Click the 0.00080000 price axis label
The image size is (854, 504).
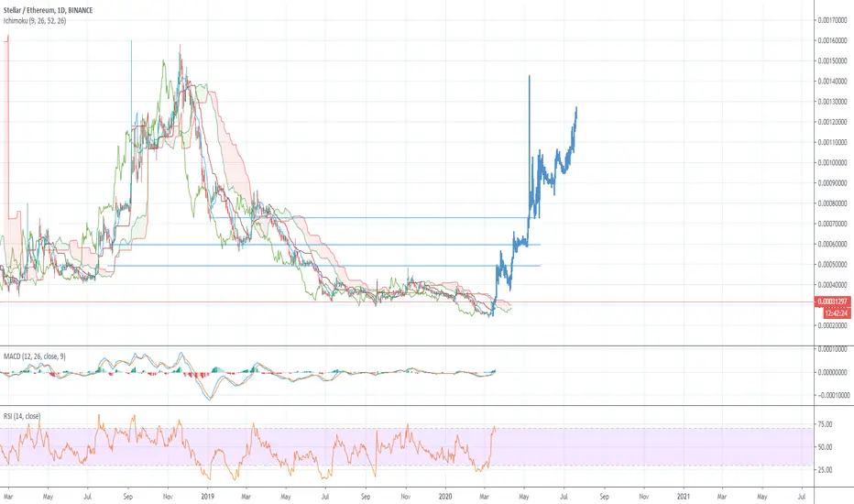point(832,203)
